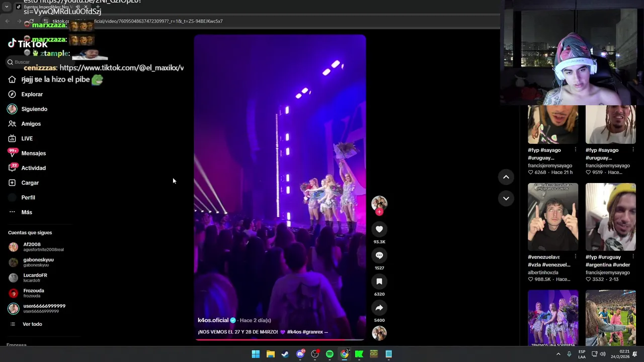Open the followed account Frozouda
This screenshot has height=362, width=644.
tap(27, 293)
